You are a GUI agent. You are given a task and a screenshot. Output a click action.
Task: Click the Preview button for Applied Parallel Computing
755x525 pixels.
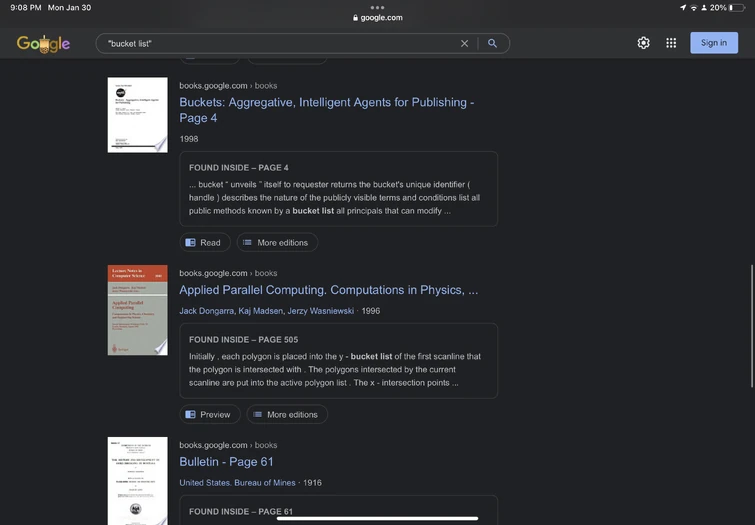pyautogui.click(x=209, y=414)
